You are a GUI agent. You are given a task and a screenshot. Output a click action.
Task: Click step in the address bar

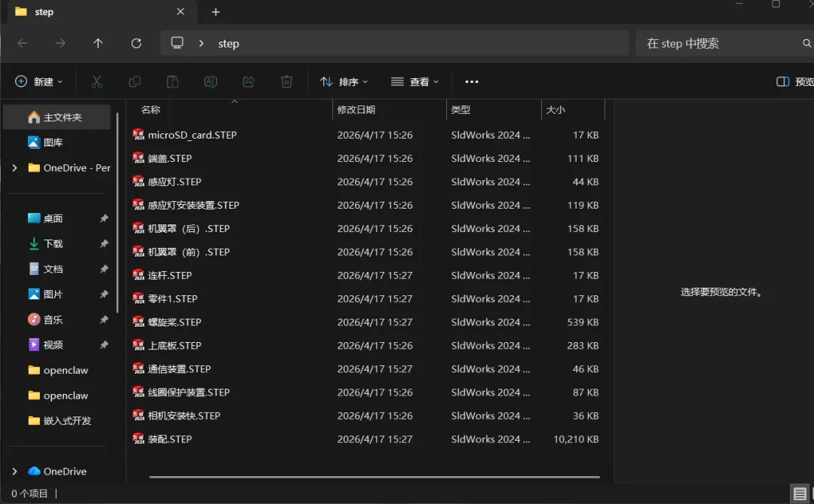[x=228, y=44]
